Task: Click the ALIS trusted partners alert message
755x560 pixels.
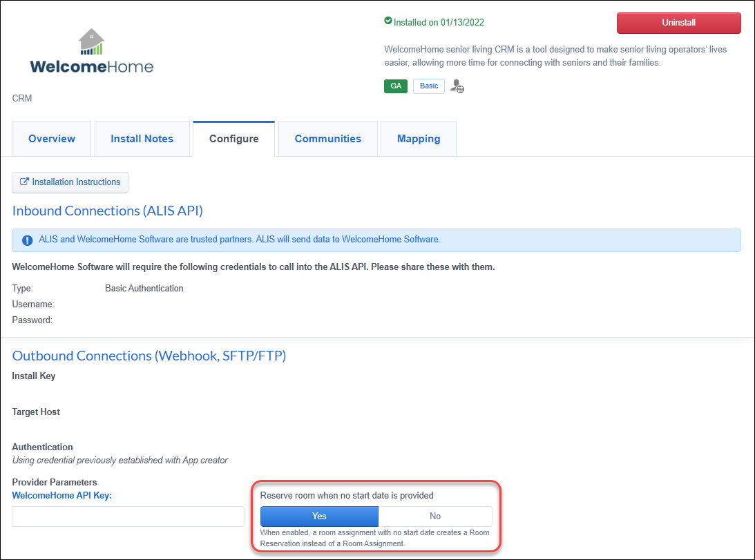Action: tap(239, 240)
